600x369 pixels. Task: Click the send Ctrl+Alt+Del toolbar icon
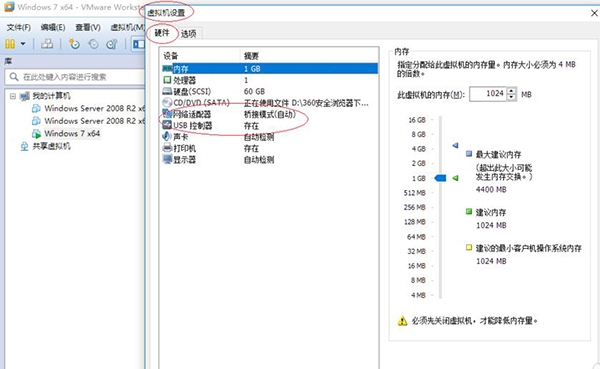[x=47, y=44]
